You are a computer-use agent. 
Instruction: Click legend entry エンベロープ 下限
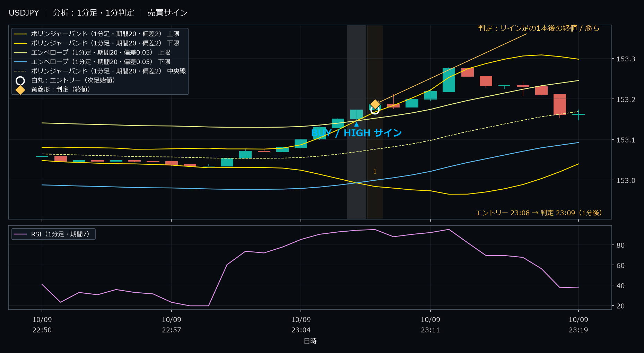point(101,62)
